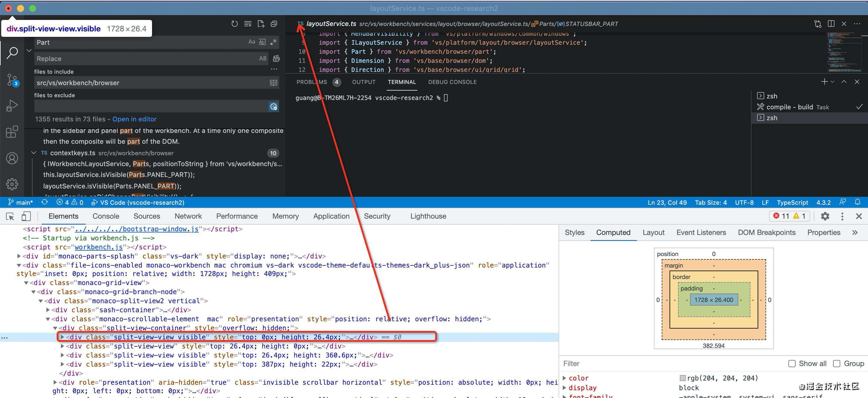Viewport: 868px width, 398px height.
Task: Open feedback icon in status bar
Action: click(842, 202)
